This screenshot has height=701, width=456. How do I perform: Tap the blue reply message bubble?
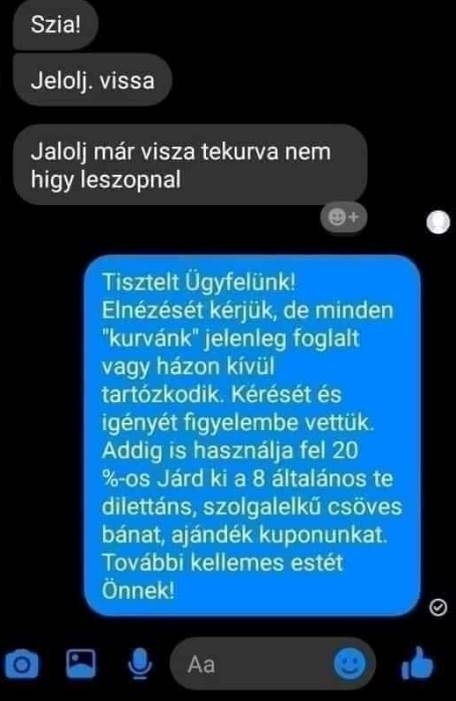[x=253, y=435]
